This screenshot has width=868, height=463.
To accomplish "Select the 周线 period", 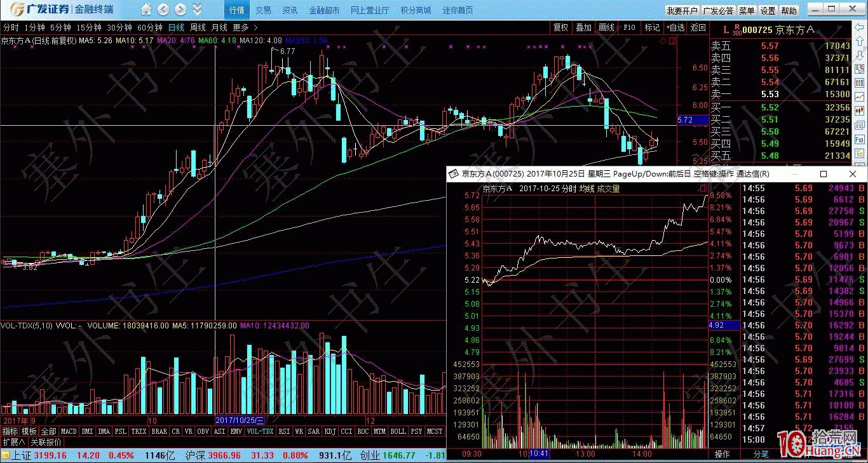I will tap(198, 27).
